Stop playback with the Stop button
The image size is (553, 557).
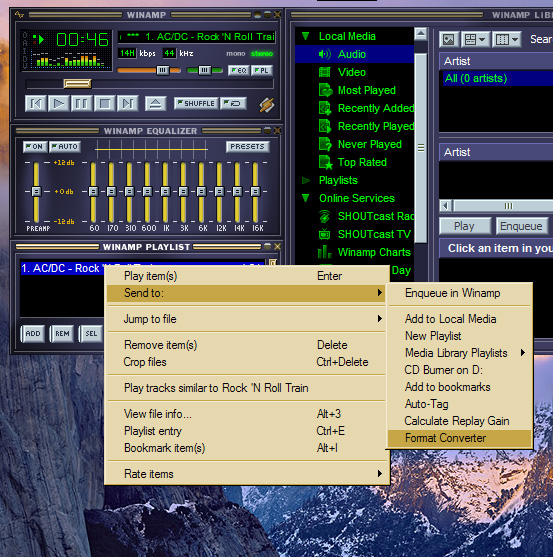click(105, 104)
